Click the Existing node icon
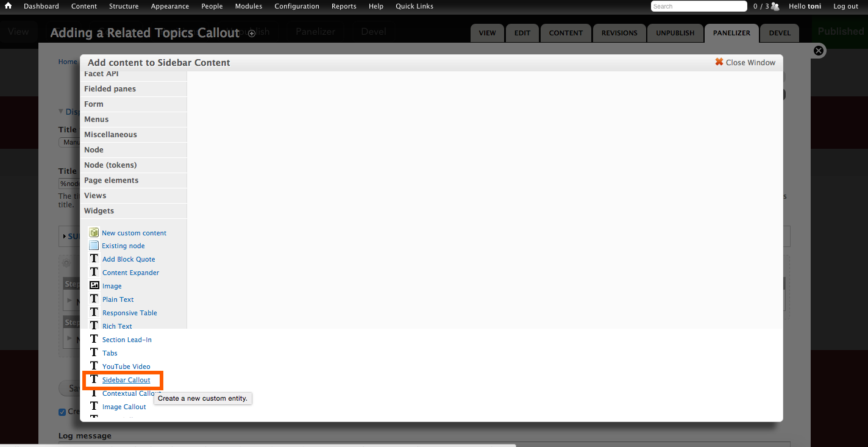The height and width of the screenshot is (447, 868). (x=94, y=245)
